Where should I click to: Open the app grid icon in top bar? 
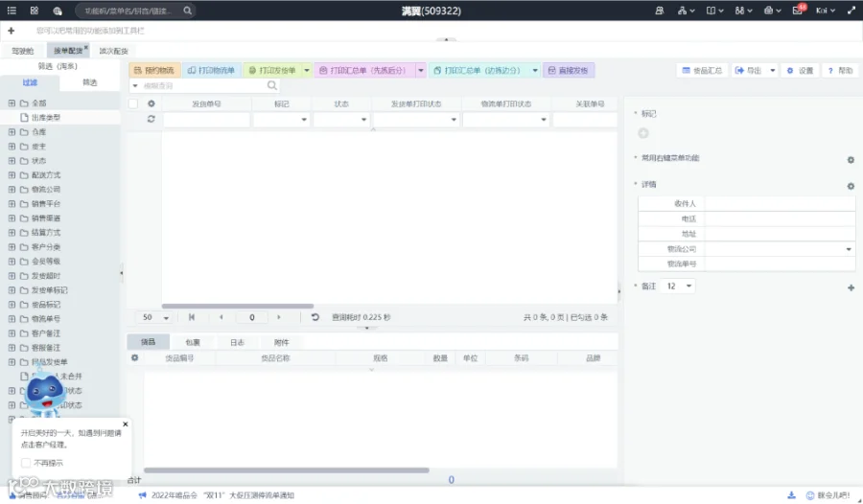click(x=35, y=11)
